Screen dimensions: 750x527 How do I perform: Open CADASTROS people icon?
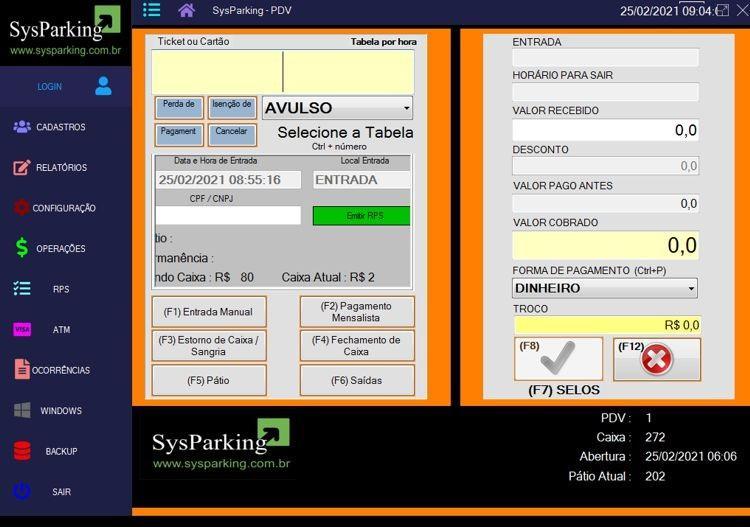pyautogui.click(x=22, y=127)
